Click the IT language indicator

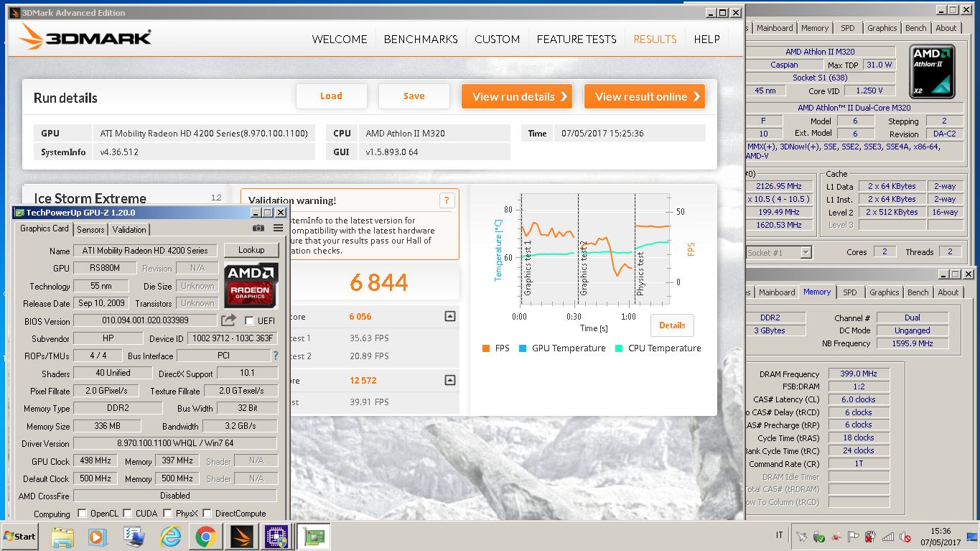780,536
